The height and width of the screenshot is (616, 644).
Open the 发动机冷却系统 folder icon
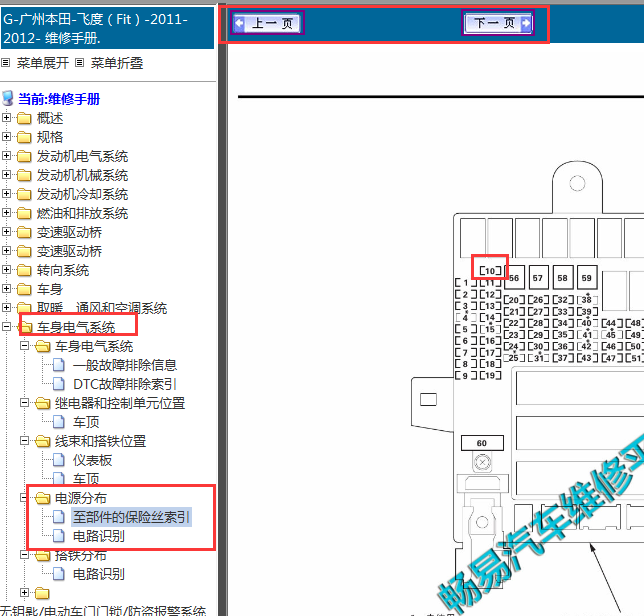pos(24,194)
